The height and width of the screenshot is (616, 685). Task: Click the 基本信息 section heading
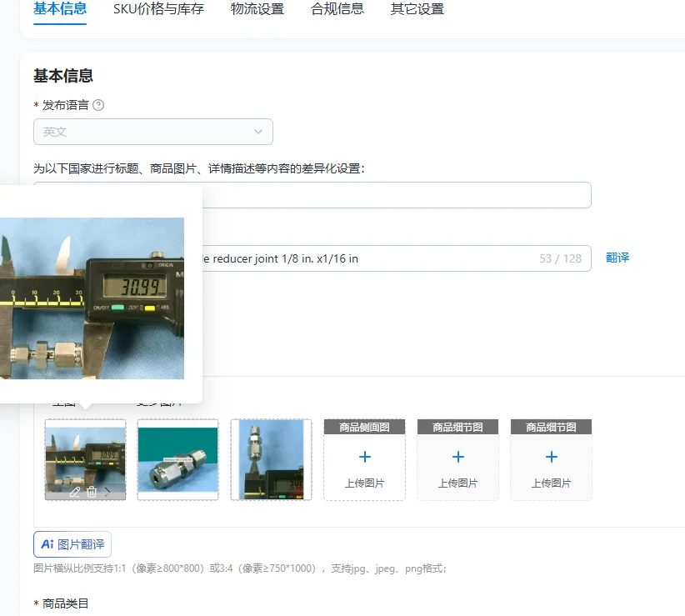pyautogui.click(x=63, y=76)
